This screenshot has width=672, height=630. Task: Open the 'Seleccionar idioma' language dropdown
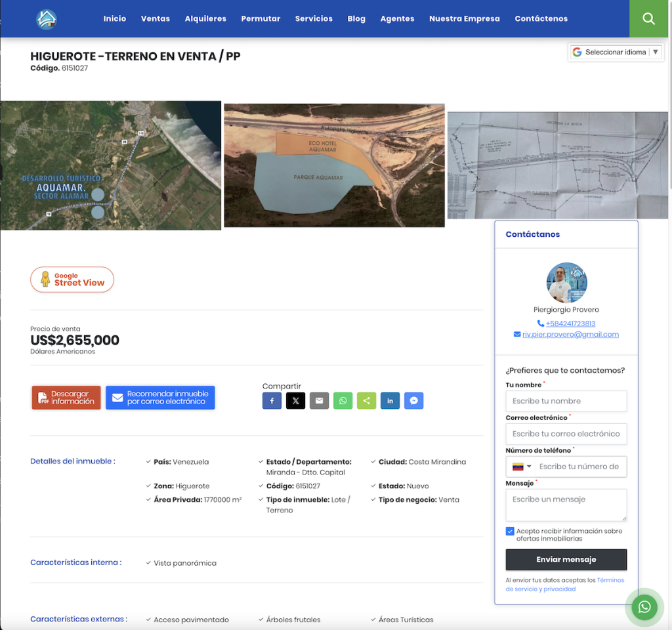[614, 52]
